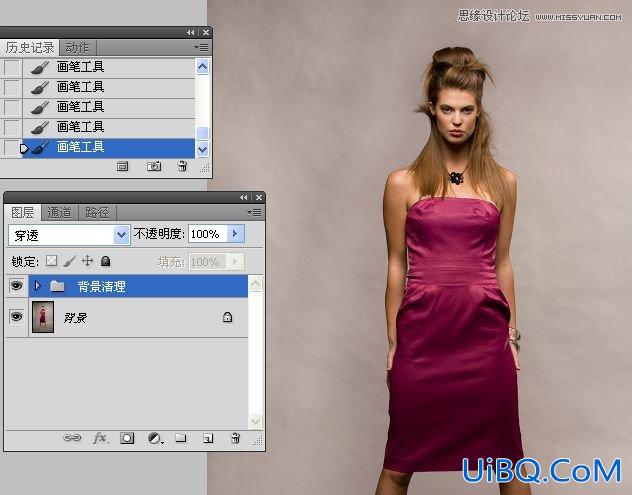
Task: Click the history scrollbar thumb
Action: click(202, 133)
